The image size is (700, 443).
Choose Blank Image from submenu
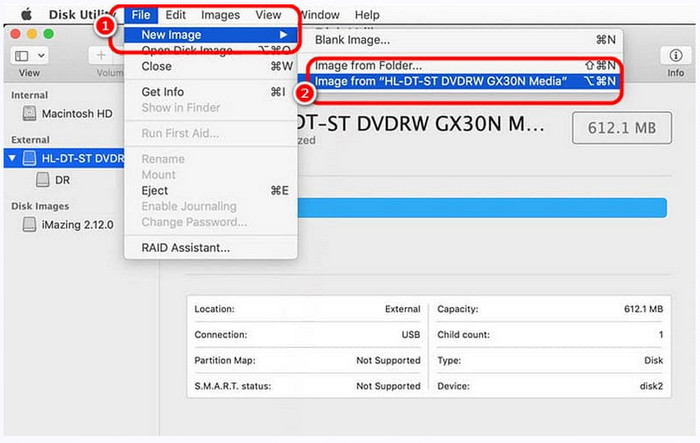point(352,40)
